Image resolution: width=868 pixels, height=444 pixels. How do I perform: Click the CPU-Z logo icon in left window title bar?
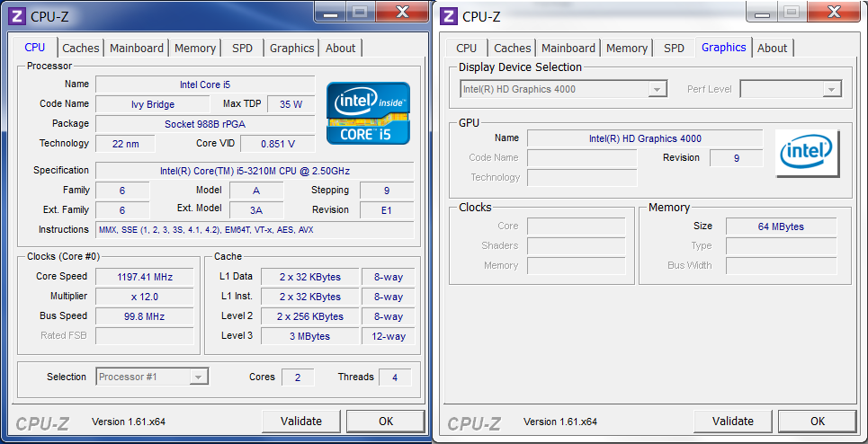16,15
